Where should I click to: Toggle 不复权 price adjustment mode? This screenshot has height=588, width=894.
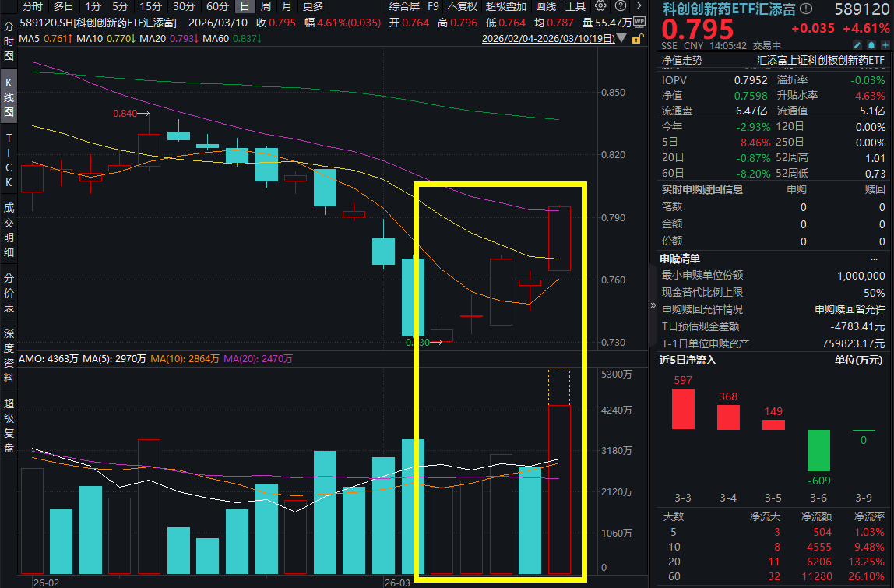tap(462, 6)
